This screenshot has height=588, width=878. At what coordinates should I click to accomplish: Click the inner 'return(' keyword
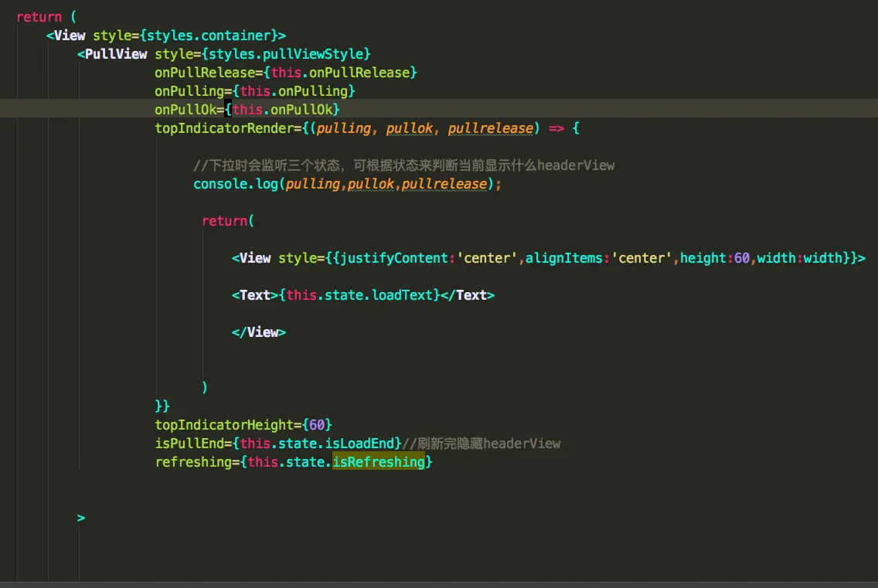pyautogui.click(x=228, y=221)
